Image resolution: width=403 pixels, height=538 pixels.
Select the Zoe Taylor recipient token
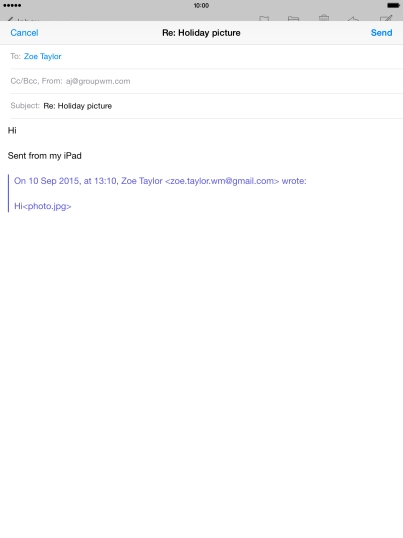(43, 57)
